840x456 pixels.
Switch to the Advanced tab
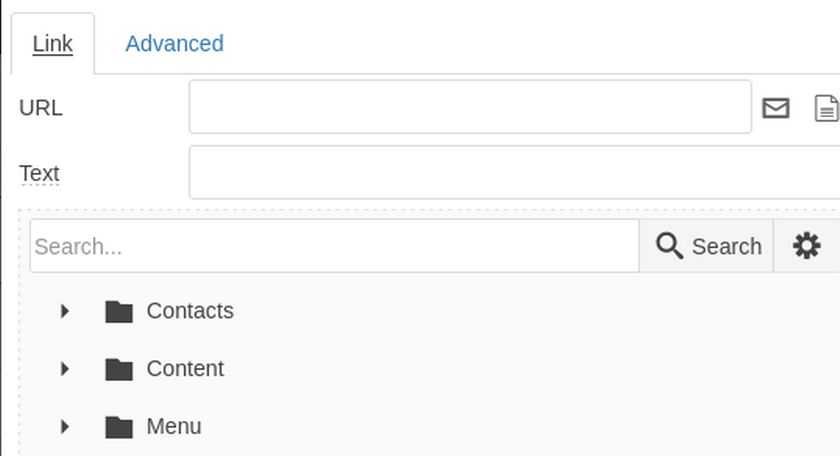pyautogui.click(x=175, y=43)
